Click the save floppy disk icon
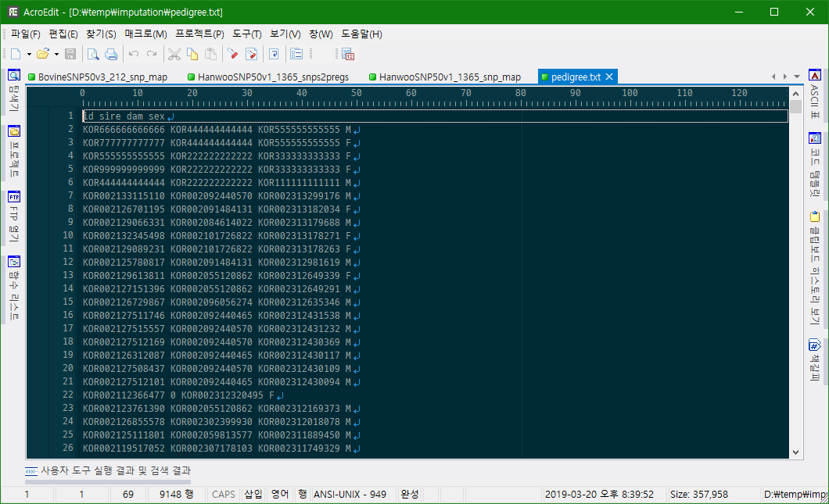This screenshot has height=504, width=829. 70,54
